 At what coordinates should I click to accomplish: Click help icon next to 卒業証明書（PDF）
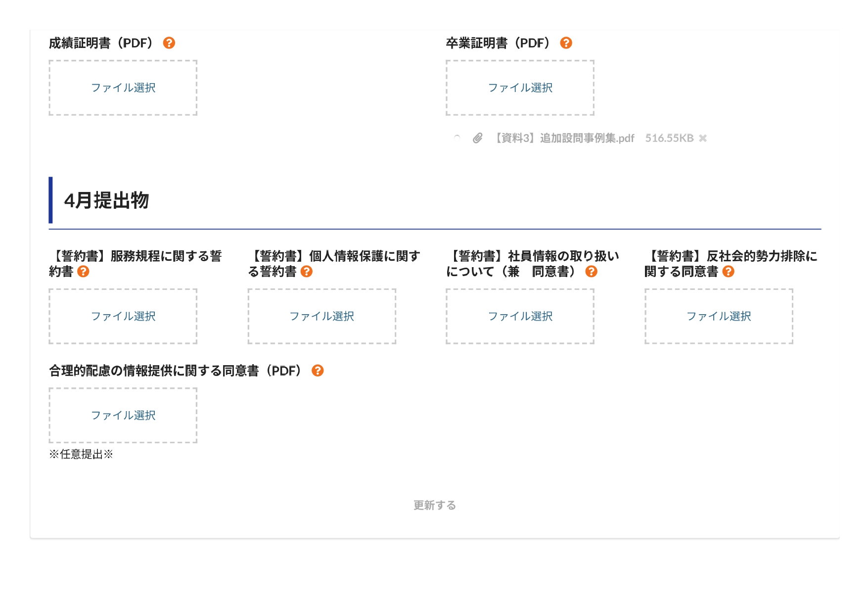[566, 43]
